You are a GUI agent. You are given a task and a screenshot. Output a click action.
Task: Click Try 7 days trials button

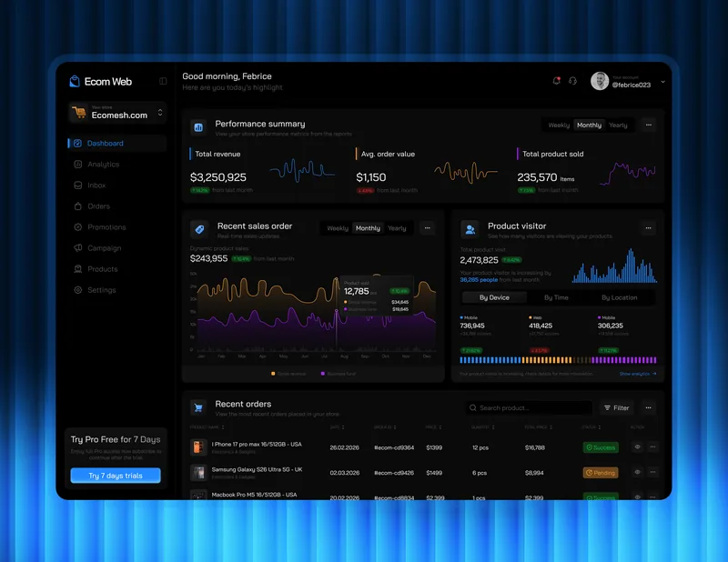[116, 476]
